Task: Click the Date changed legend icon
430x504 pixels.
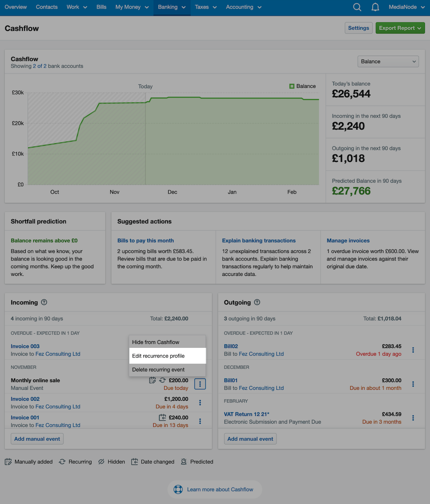Action: 135,462
